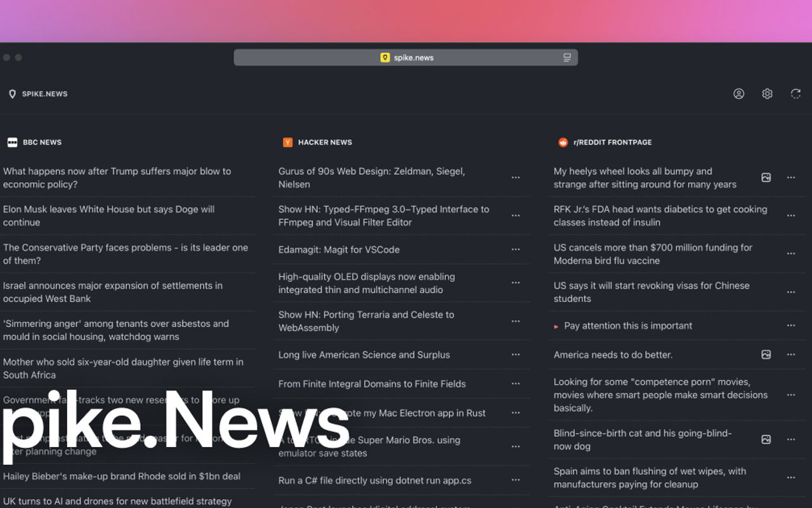Open more options for competence porn movies post

[x=791, y=395]
